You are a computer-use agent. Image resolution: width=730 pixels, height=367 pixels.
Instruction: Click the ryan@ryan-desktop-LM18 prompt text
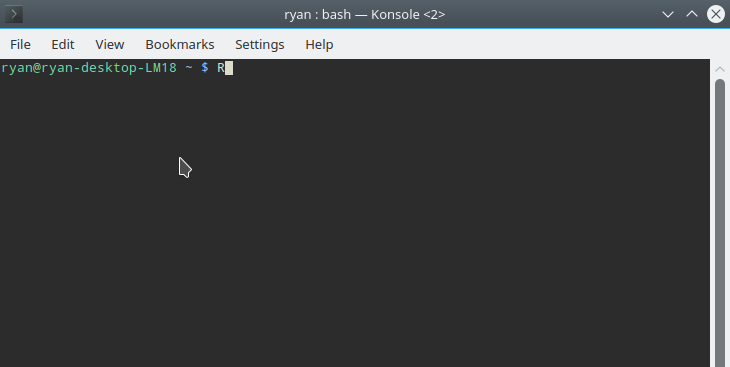tap(89, 68)
